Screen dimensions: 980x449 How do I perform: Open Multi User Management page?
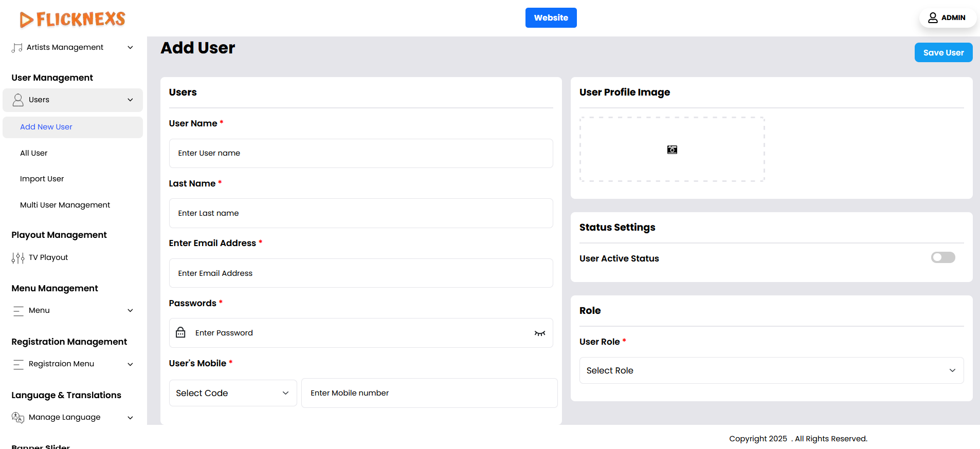65,205
